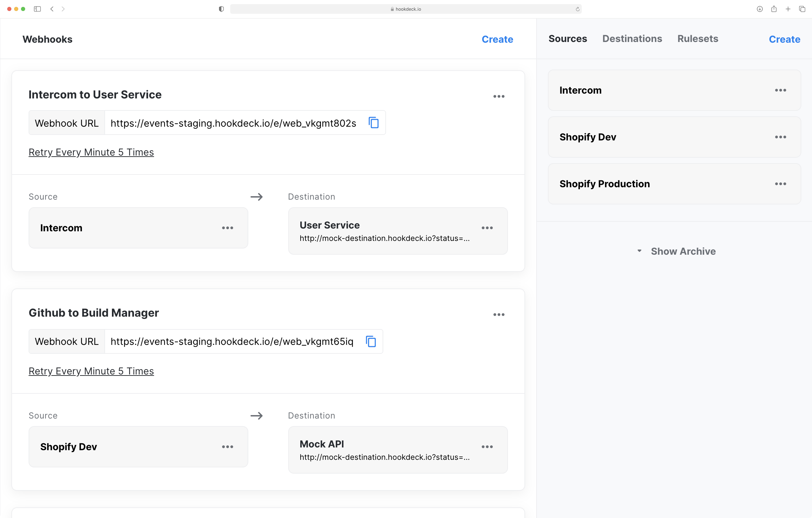Image resolution: width=812 pixels, height=518 pixels.
Task: Show the tab overview icon
Action: coord(802,9)
